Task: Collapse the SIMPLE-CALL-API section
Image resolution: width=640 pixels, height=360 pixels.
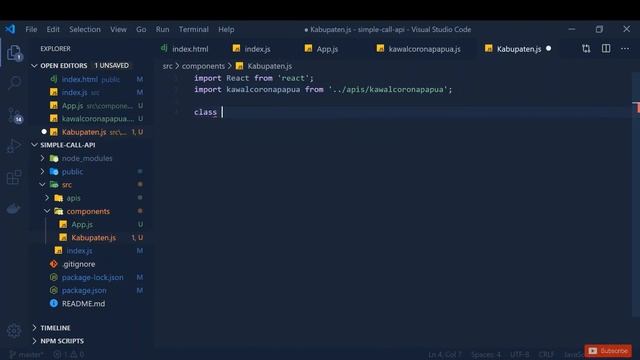Action: [34, 145]
